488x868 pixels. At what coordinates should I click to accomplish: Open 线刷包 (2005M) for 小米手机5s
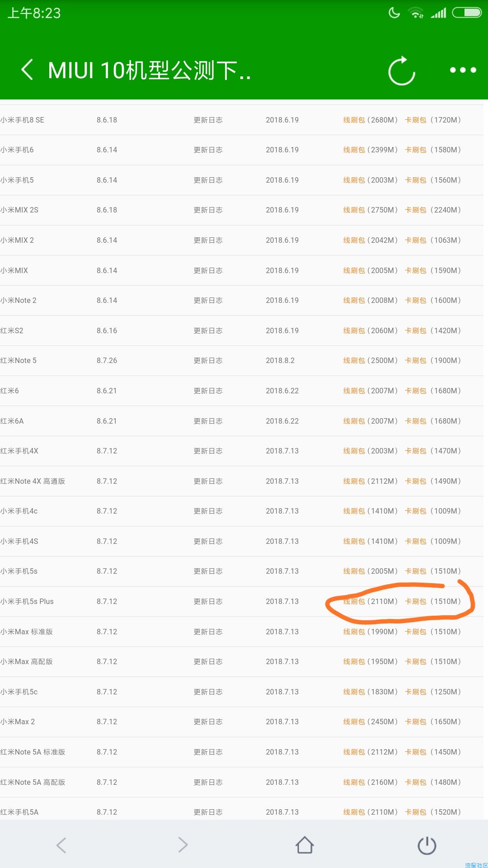pyautogui.click(x=354, y=571)
